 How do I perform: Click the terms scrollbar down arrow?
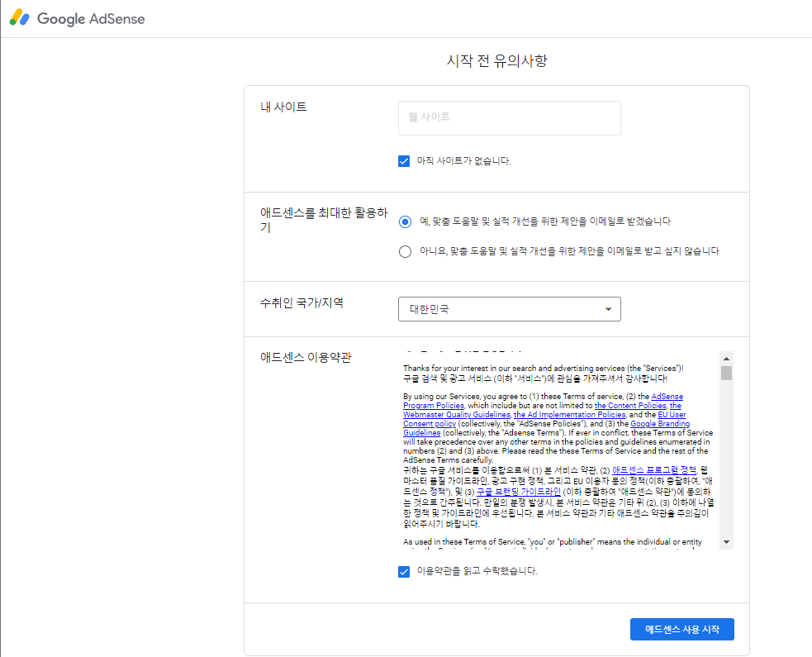(727, 542)
